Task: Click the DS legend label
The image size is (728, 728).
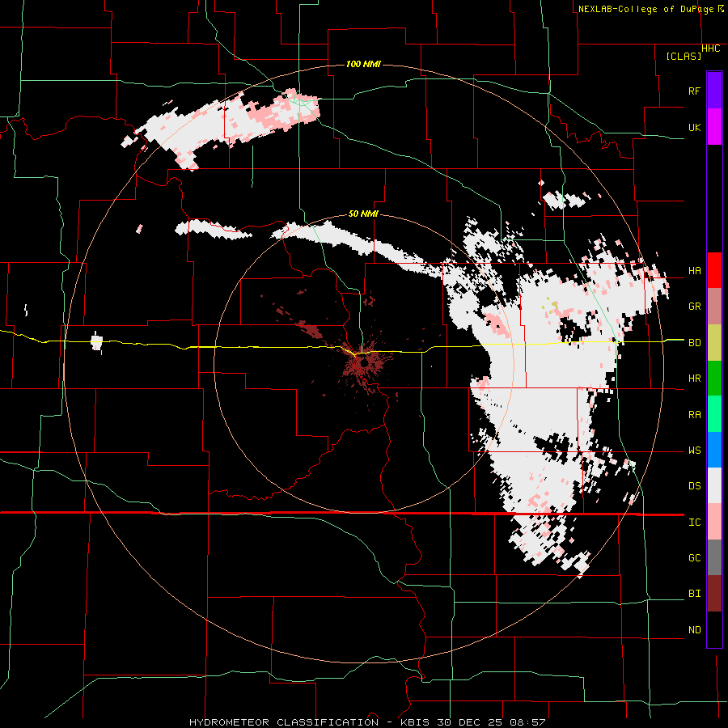Action: click(694, 486)
